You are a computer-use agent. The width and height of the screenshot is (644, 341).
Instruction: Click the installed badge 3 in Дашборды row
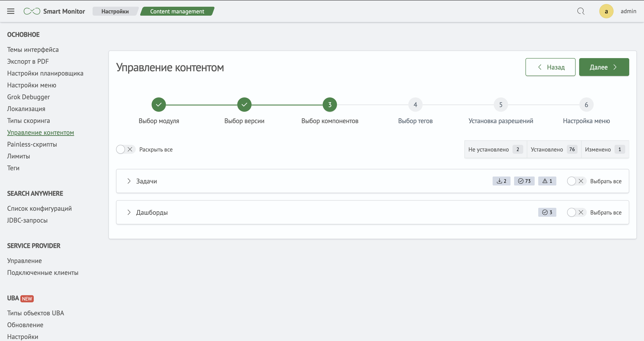coord(547,212)
